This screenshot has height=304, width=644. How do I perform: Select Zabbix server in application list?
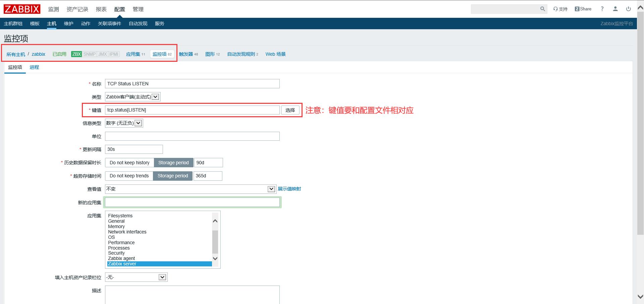click(159, 264)
